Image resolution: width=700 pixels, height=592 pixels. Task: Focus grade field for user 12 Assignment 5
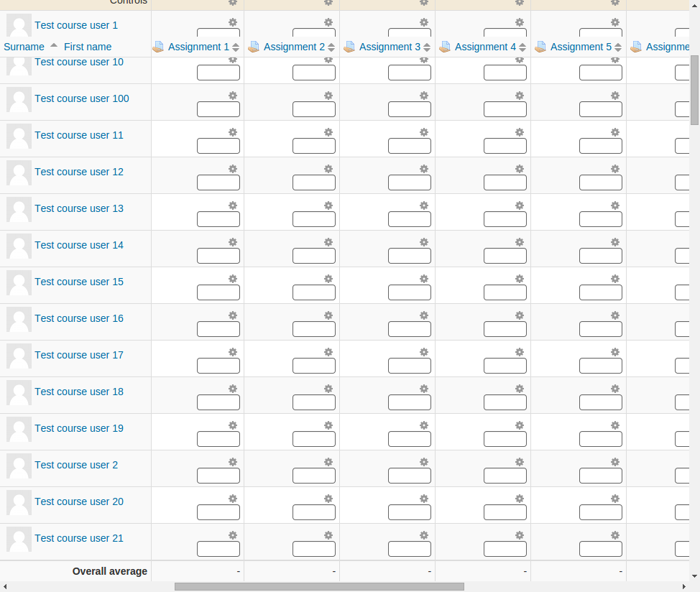tap(600, 182)
